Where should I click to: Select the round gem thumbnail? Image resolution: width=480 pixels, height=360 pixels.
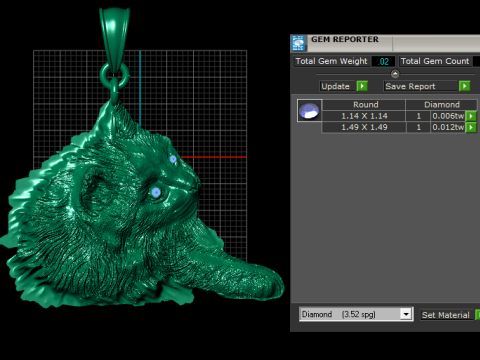click(309, 111)
